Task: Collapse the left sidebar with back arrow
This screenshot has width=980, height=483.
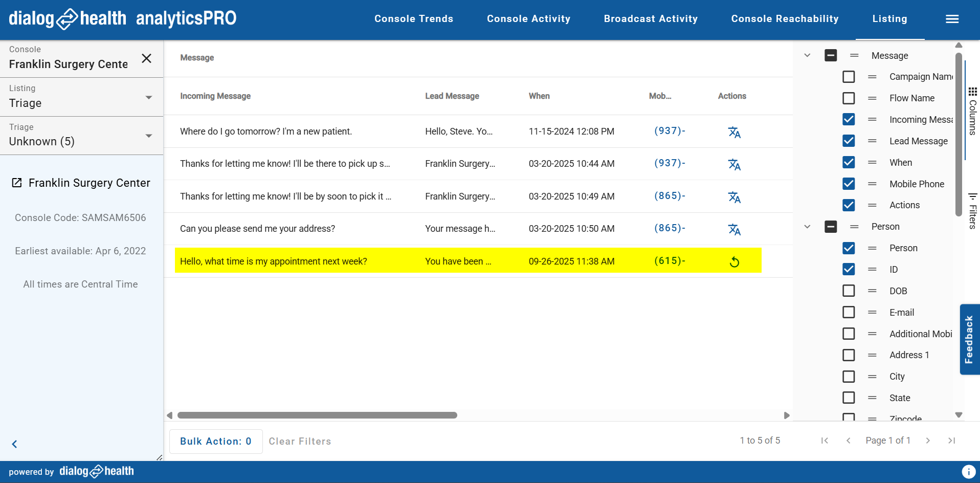Action: [x=14, y=444]
